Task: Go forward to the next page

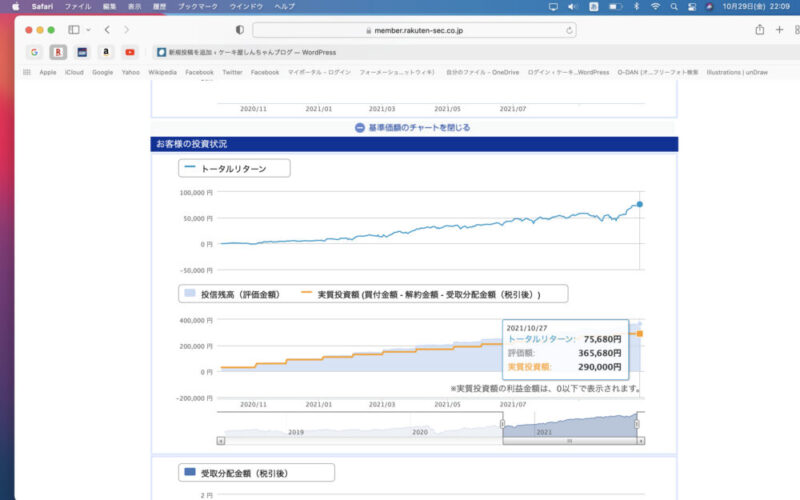Action: coord(126,30)
